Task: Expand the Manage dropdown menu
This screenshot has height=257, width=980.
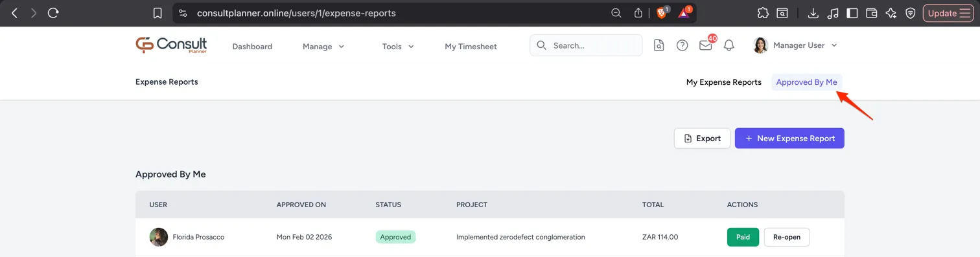Action: click(x=323, y=47)
